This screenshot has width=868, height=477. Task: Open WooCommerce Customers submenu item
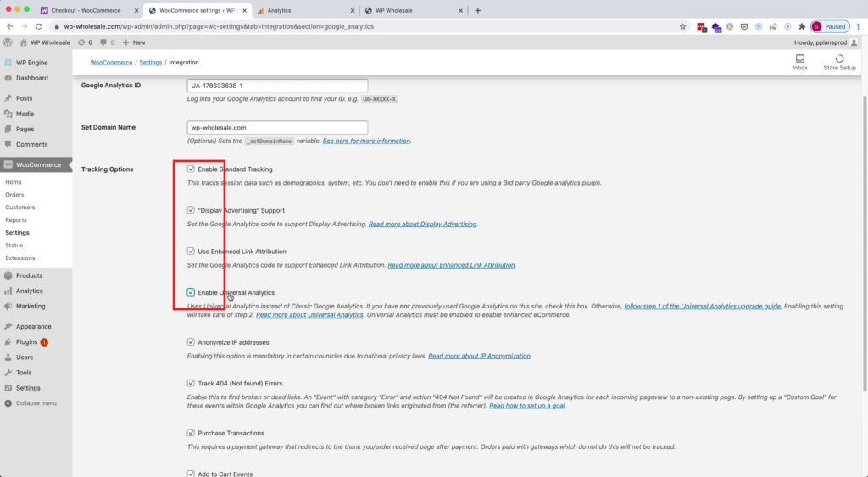20,208
